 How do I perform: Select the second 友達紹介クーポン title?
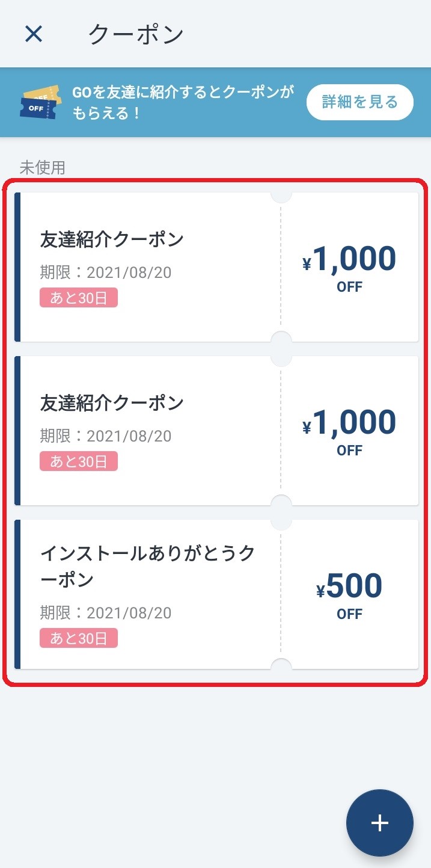112,403
